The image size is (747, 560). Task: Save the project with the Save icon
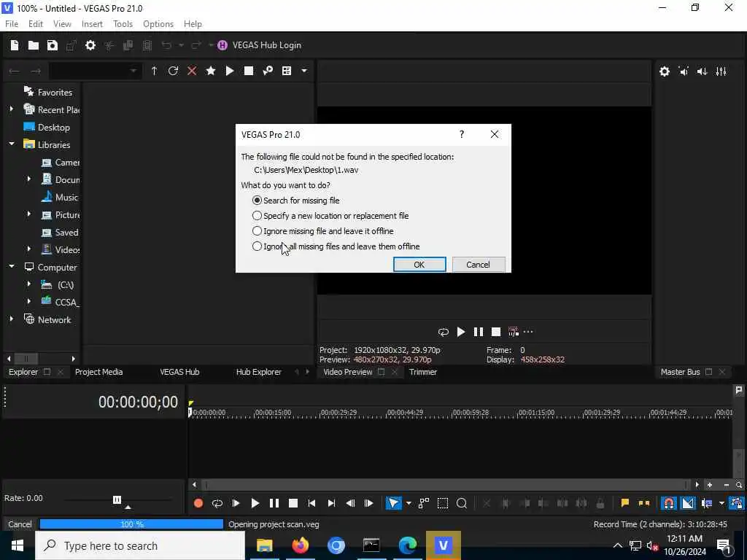53,45
